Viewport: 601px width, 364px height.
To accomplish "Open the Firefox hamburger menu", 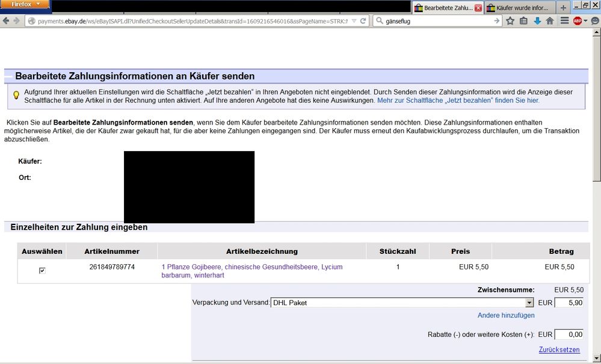I will coord(564,21).
